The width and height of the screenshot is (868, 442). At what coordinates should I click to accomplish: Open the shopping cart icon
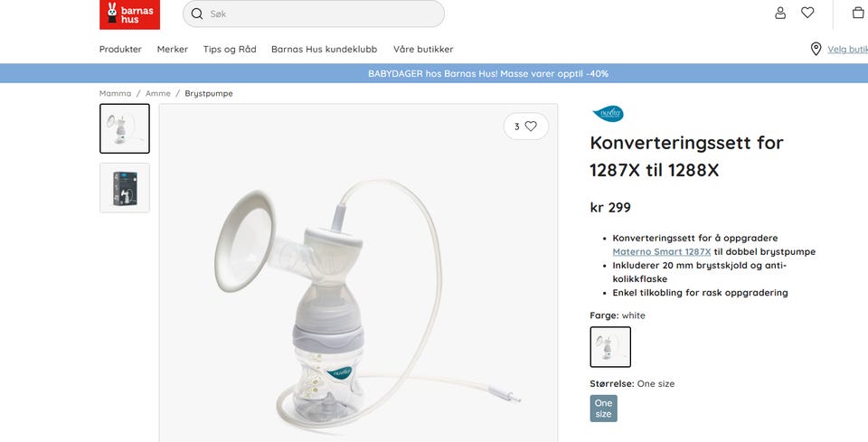859,13
